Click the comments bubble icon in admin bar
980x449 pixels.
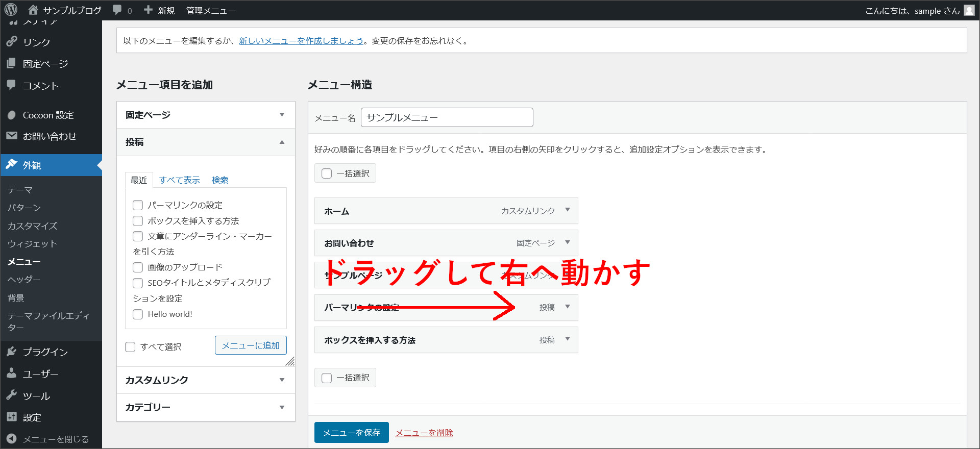point(117,10)
